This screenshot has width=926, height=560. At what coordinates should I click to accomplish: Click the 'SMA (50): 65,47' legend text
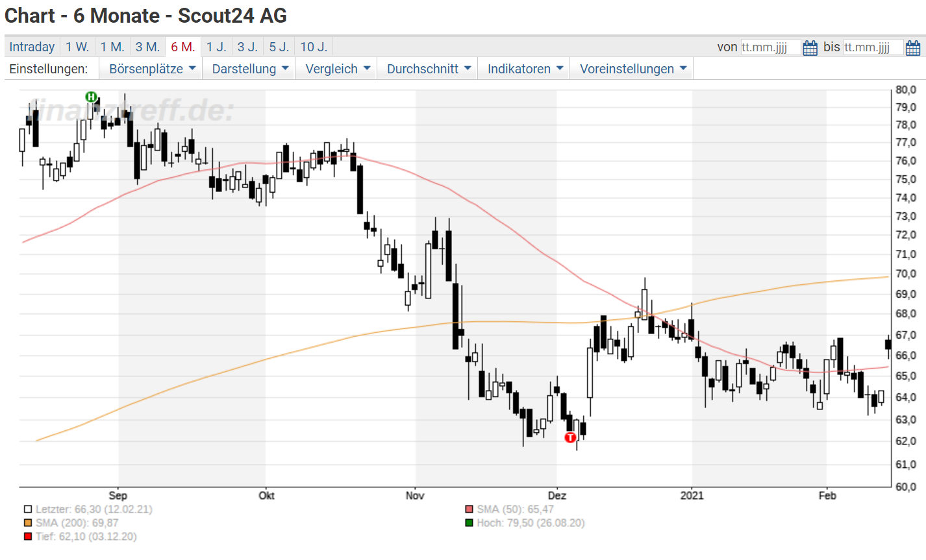(516, 509)
